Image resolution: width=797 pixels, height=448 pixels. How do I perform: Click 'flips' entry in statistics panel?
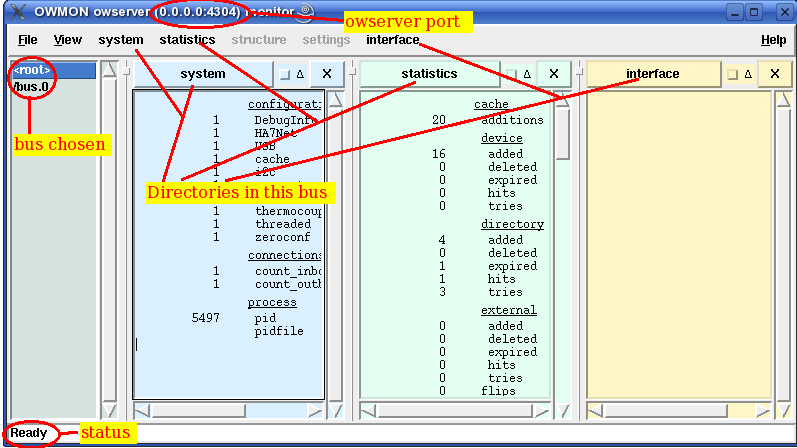[498, 391]
